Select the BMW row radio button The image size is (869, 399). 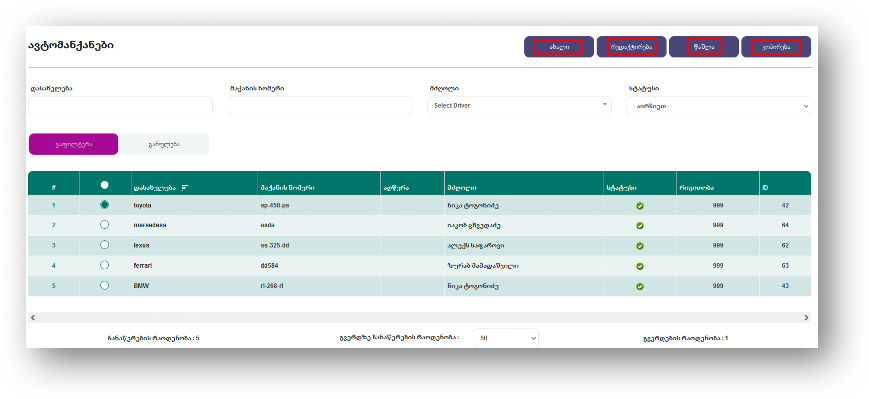(104, 285)
